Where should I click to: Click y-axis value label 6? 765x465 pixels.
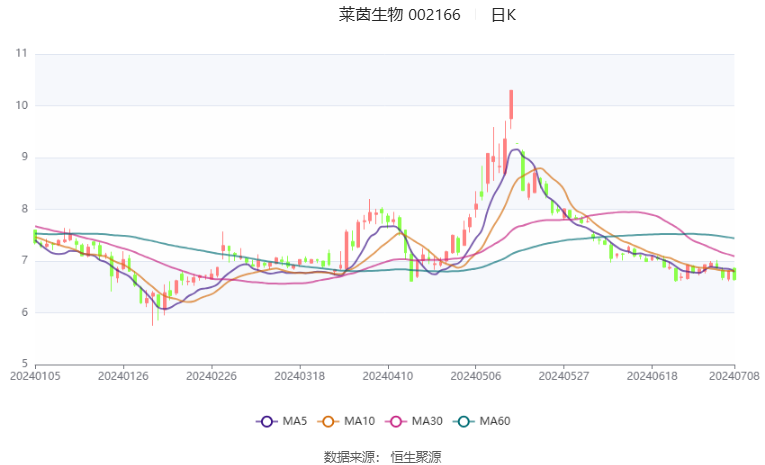[x=24, y=312]
